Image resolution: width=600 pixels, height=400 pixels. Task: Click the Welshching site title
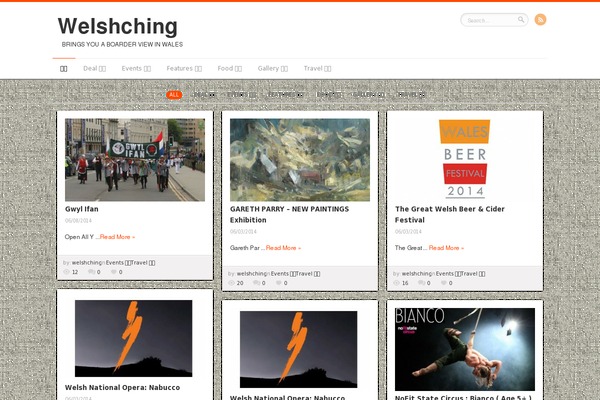(118, 26)
